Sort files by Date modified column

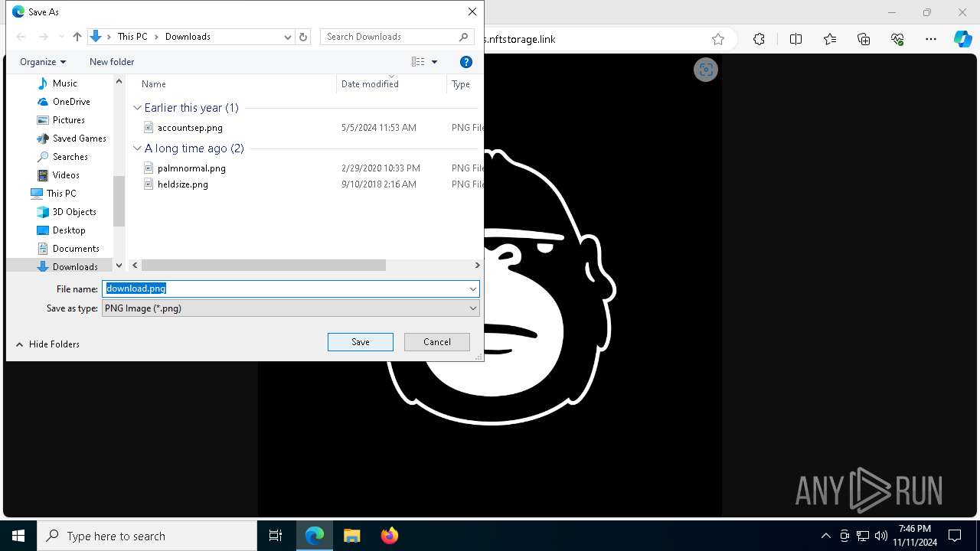tap(370, 84)
